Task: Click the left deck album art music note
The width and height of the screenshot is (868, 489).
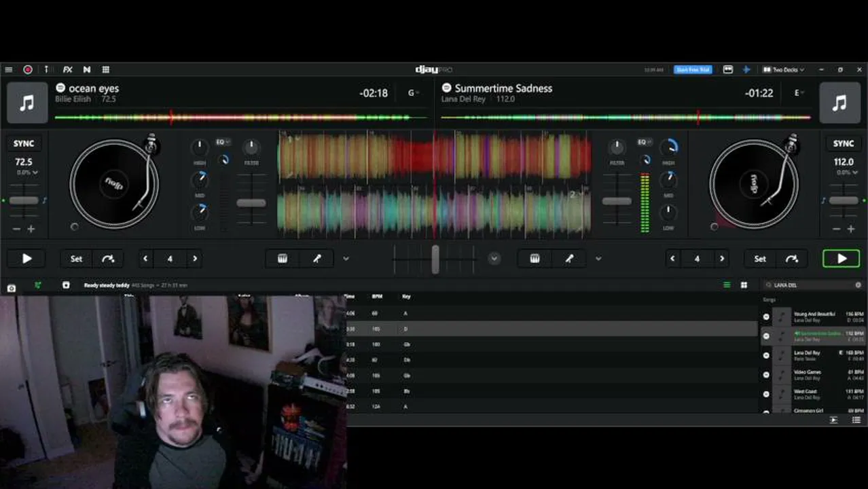Action: pyautogui.click(x=27, y=103)
